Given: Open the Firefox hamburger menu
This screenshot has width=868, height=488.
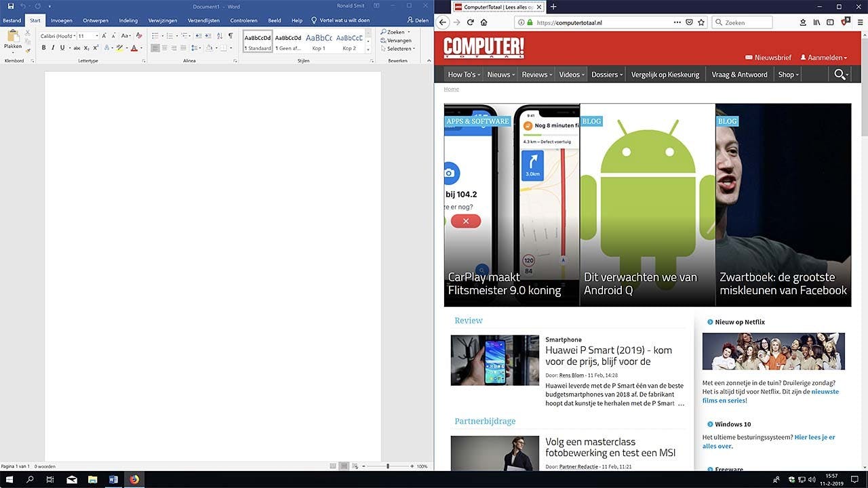Looking at the screenshot, I should [x=860, y=22].
